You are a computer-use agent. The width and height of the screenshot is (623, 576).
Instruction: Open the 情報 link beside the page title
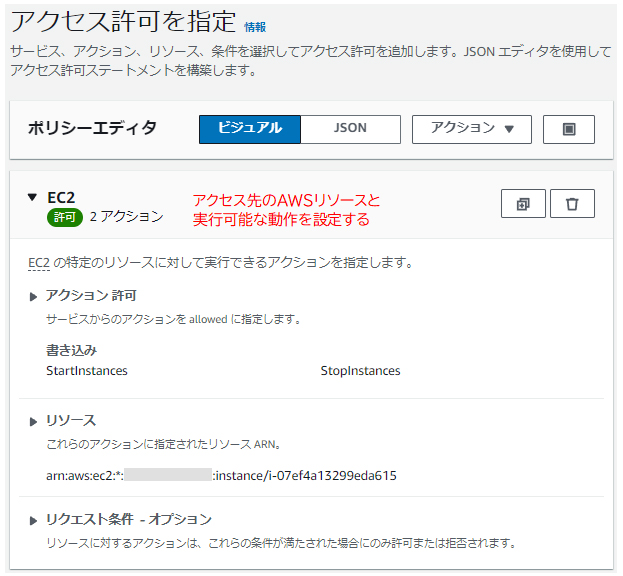tap(255, 27)
